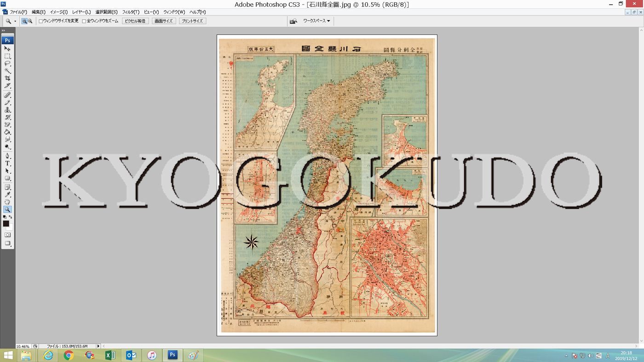644x362 pixels.
Task: Open Outlook from the taskbar
Action: [x=131, y=355]
